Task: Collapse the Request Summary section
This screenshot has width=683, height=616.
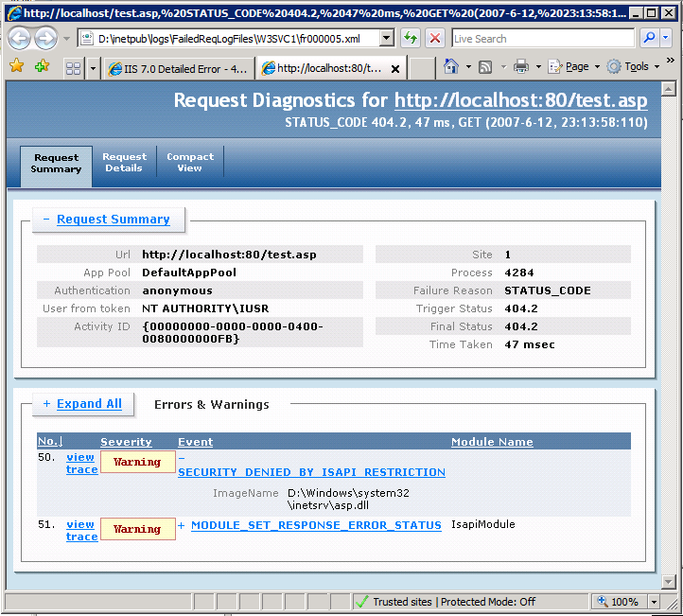Action: click(x=45, y=220)
